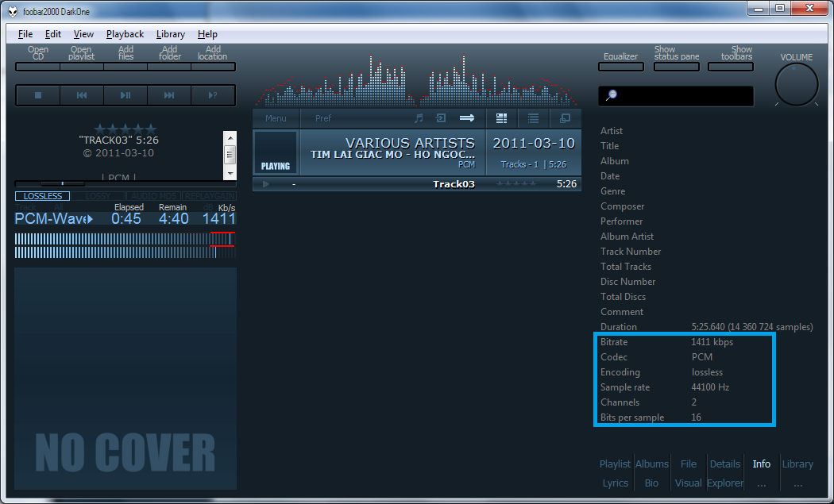Screen dimensions: 834x504
Task: Select the VARIOUS ARTISTS album header
Action: click(x=417, y=152)
